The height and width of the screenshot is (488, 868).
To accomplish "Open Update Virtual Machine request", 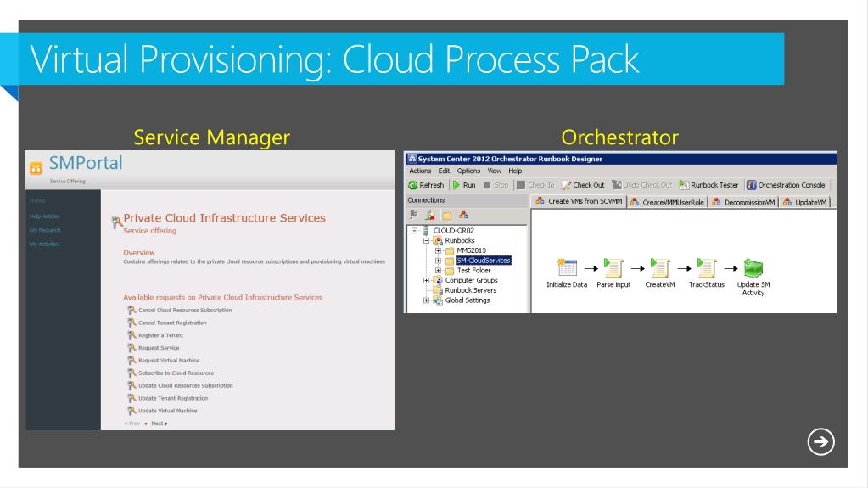I will 167,411.
